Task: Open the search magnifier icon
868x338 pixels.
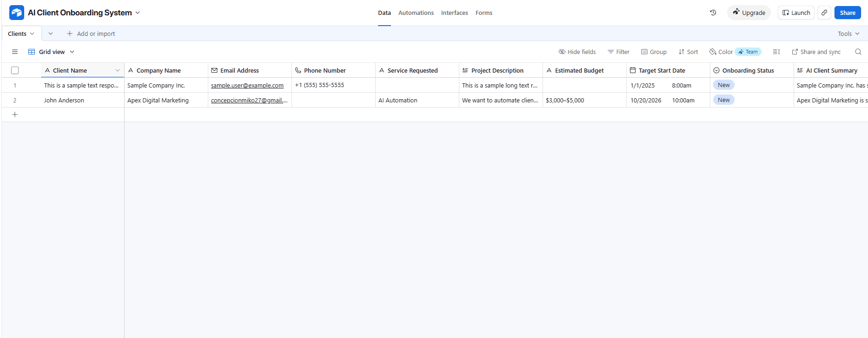Action: [x=858, y=52]
